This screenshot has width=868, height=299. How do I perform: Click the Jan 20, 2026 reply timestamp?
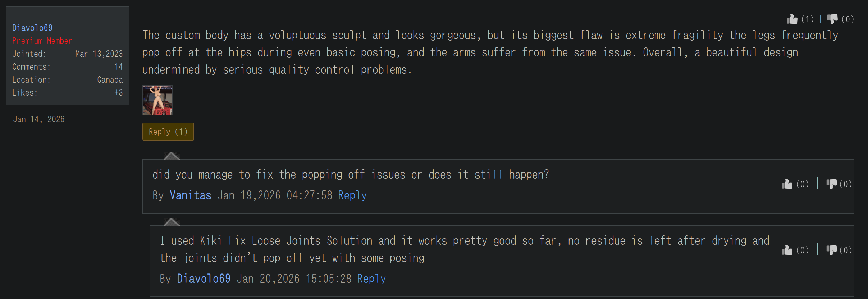click(294, 279)
